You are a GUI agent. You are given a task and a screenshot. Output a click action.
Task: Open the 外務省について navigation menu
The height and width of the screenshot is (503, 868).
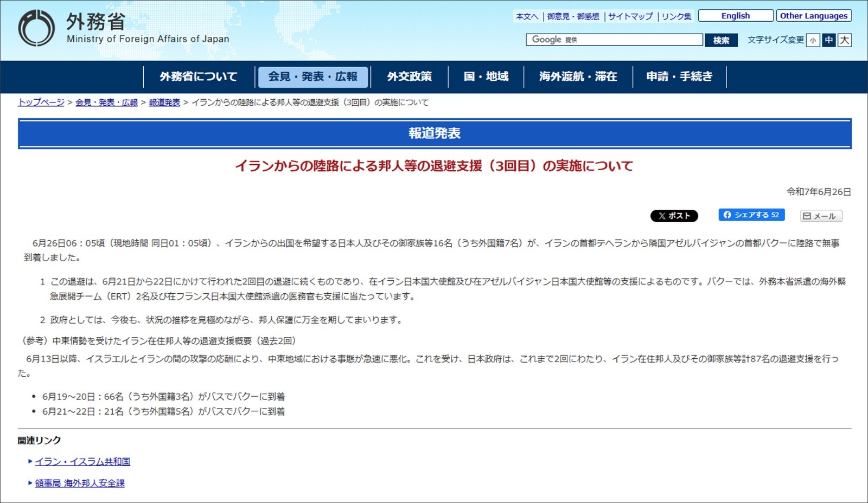click(x=199, y=77)
